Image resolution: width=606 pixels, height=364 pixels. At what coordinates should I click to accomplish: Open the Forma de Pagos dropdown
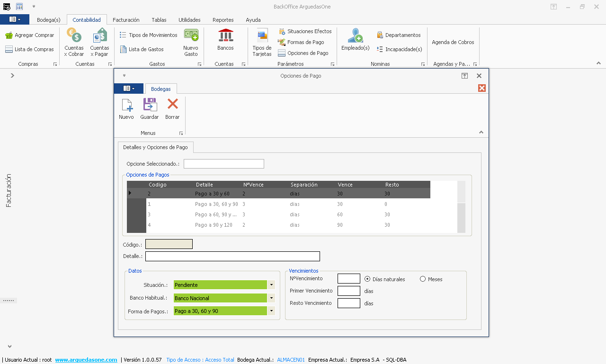pos(271,311)
